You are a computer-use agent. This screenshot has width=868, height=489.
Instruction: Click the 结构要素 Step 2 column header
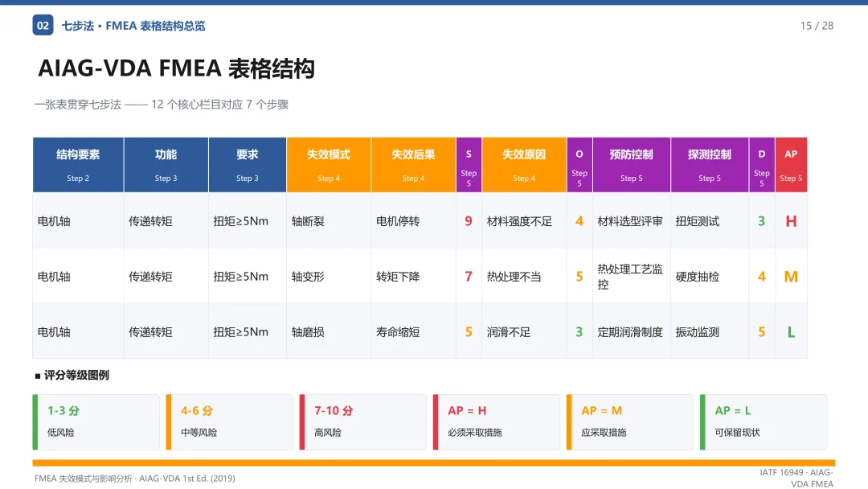78,165
